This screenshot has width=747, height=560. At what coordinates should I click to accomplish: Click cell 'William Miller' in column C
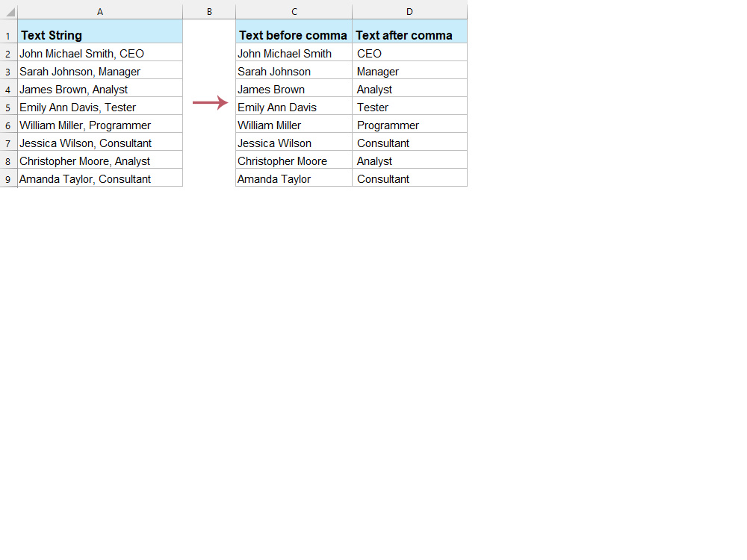click(x=294, y=124)
